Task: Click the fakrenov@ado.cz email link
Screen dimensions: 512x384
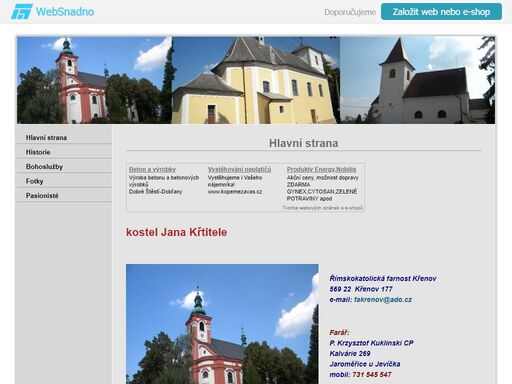Action: [x=383, y=299]
